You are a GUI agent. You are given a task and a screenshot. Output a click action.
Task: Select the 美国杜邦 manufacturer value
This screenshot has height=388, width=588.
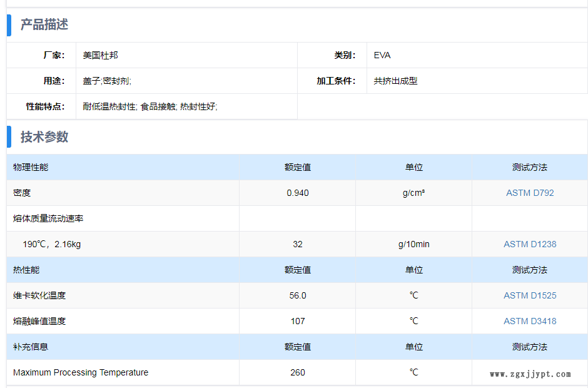click(x=100, y=55)
